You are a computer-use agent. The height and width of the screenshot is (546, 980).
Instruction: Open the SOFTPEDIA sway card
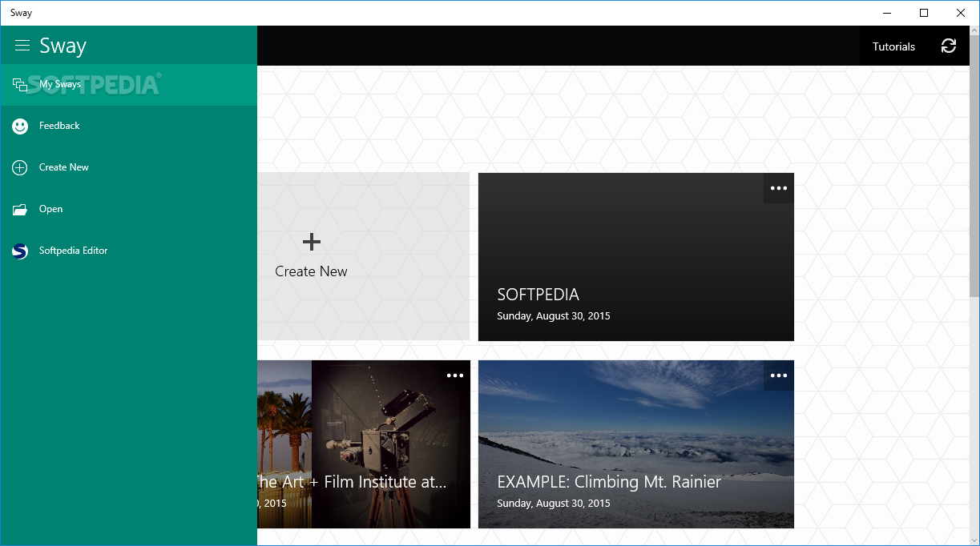coord(636,257)
